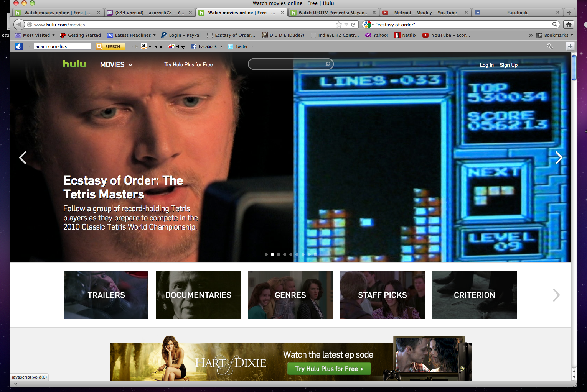Screen dimensions: 587x392
Task: Bookmark this page with the star icon
Action: point(339,25)
